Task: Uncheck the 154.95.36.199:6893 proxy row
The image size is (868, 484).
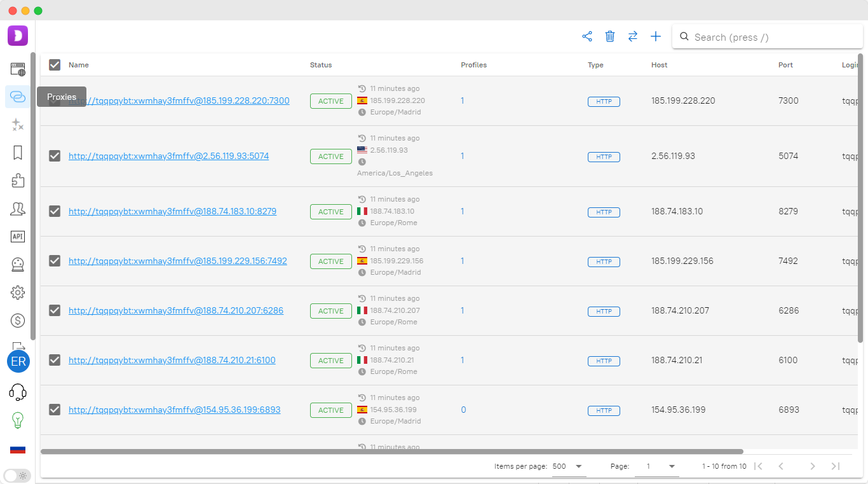Action: coord(55,410)
